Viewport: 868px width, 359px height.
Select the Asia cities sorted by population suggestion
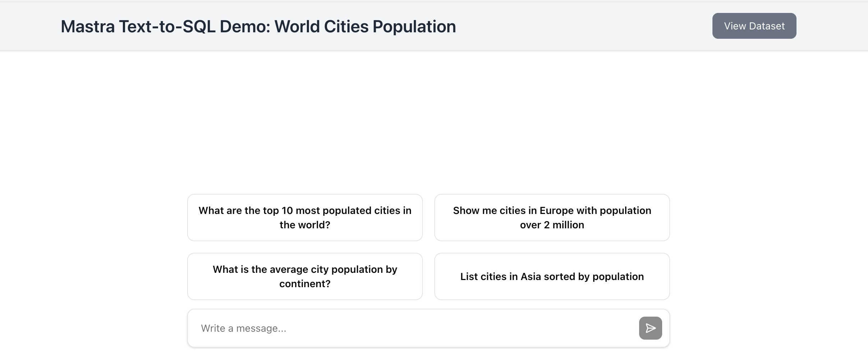[x=552, y=276]
